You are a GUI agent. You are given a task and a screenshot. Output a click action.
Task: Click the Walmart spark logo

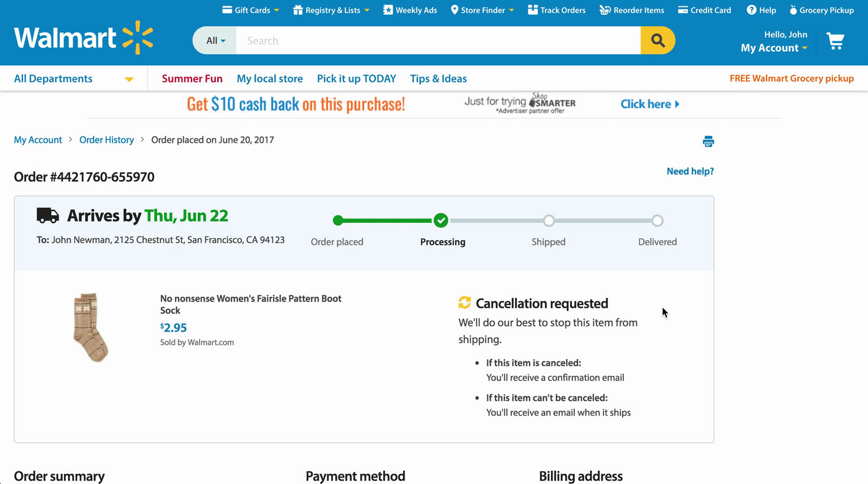138,38
